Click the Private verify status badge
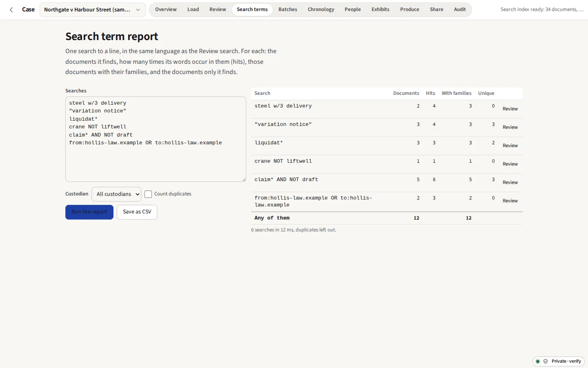This screenshot has width=588, height=368. coord(559,361)
